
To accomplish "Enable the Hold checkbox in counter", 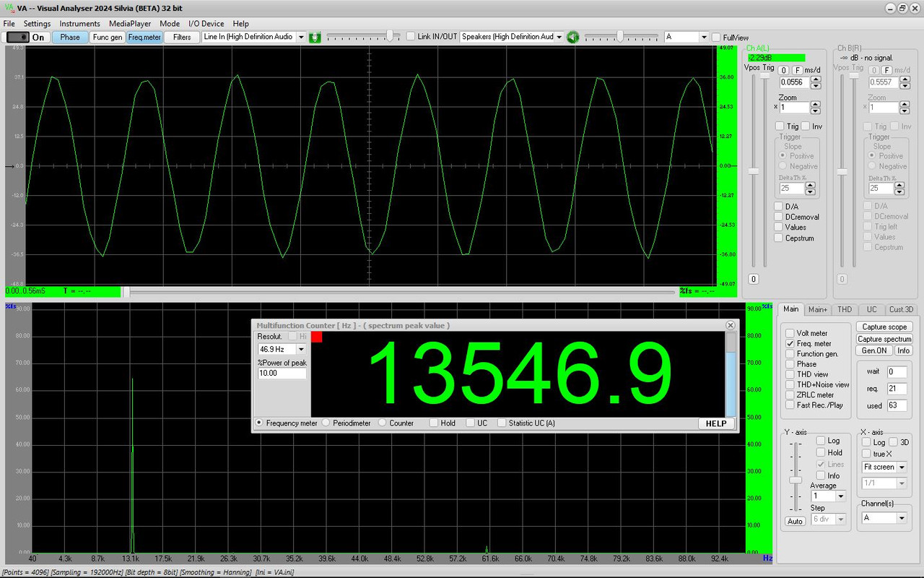I will (x=433, y=423).
